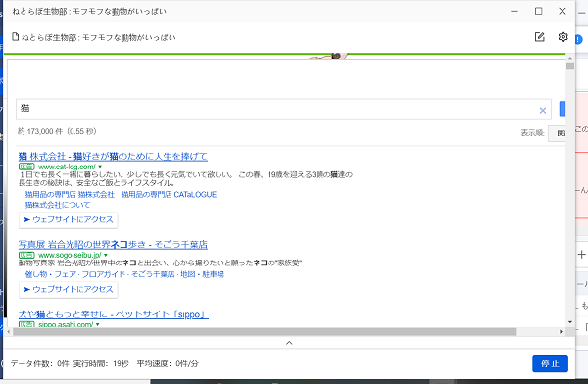Click ウェブサイトにアクセス button under sogo-seibu ad
The width and height of the screenshot is (588, 384).
pyautogui.click(x=69, y=290)
